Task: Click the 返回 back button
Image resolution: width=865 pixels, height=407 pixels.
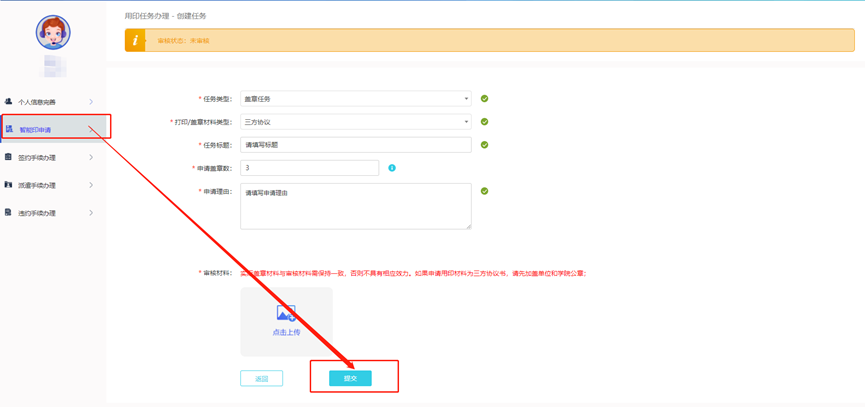Action: [x=261, y=378]
